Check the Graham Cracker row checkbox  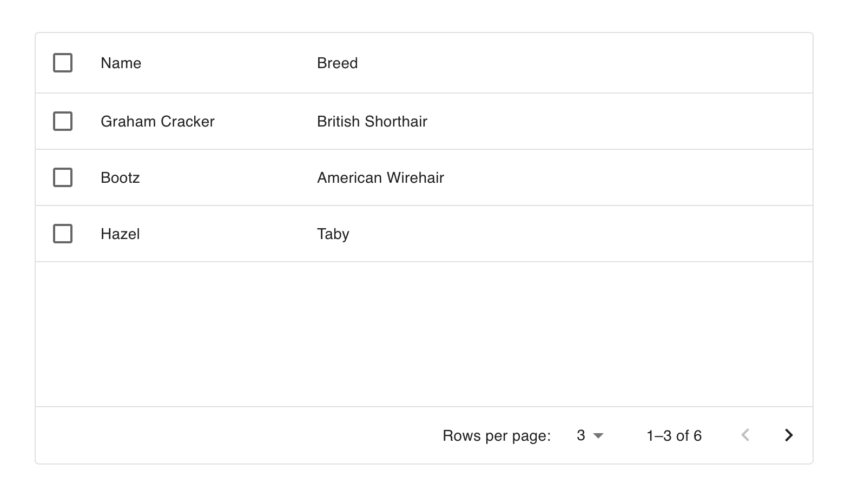click(x=63, y=121)
